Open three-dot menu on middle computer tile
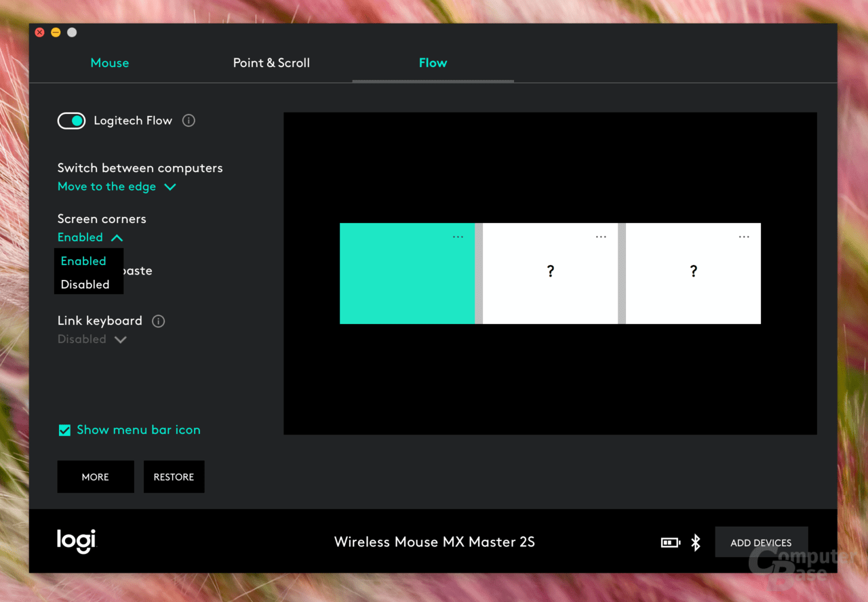 coord(601,237)
